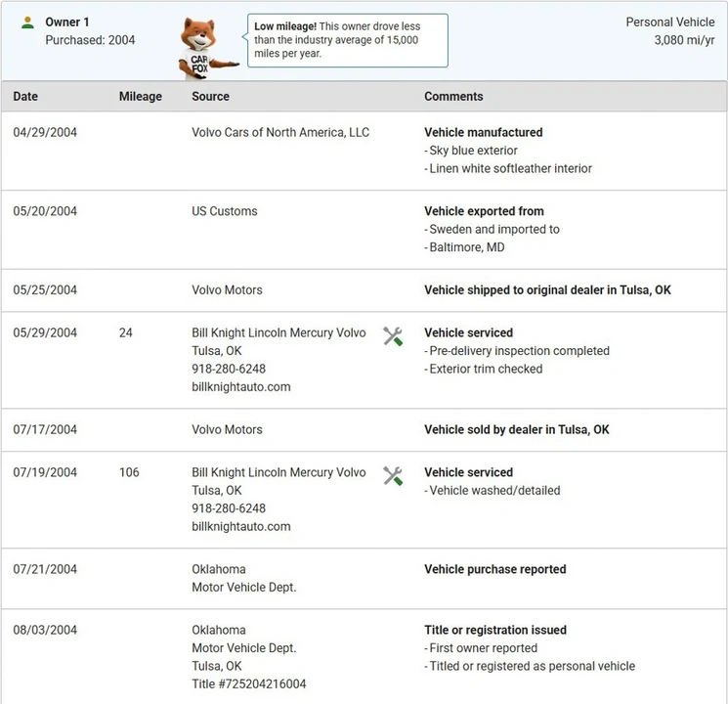Click the service wrench icon for 07/19/2004
728x704 pixels.
[393, 475]
